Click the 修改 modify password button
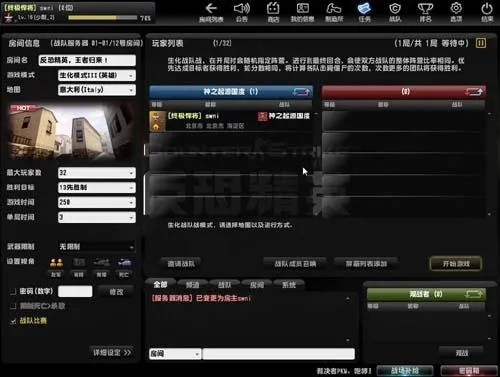500x377 pixels. point(116,292)
